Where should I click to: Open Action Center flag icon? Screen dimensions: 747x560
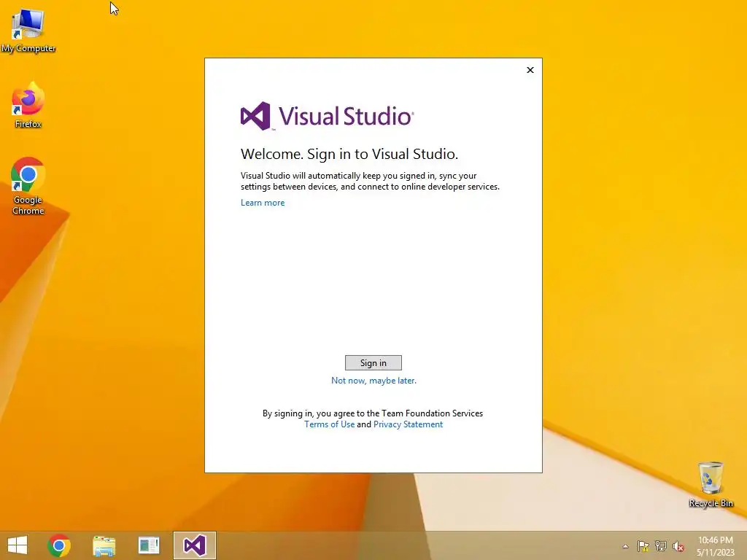tap(643, 546)
